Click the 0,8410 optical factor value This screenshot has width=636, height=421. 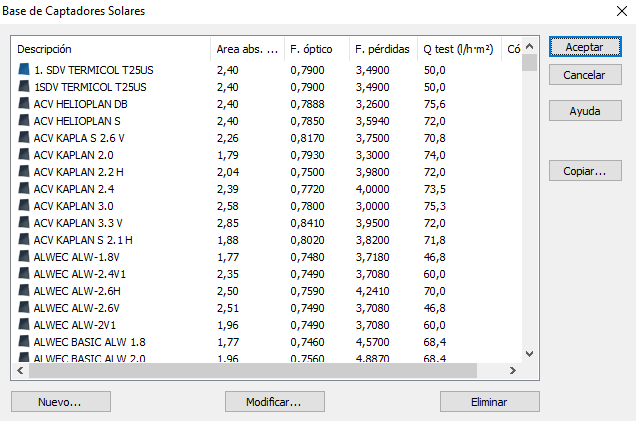307,223
